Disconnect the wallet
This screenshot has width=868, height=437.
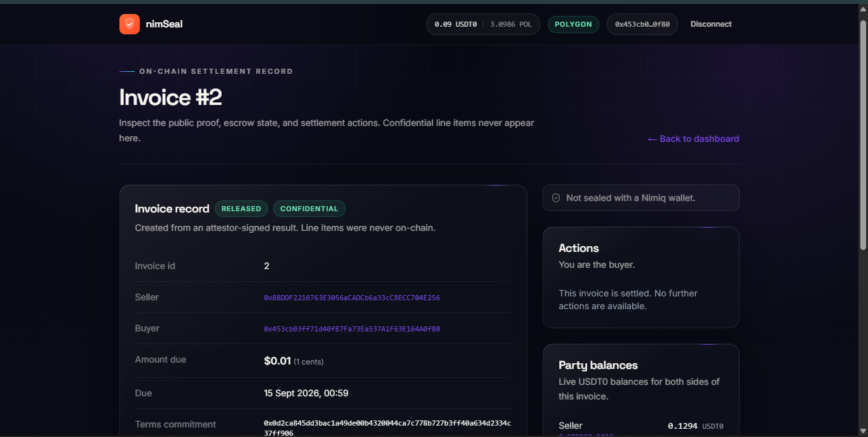(x=711, y=24)
